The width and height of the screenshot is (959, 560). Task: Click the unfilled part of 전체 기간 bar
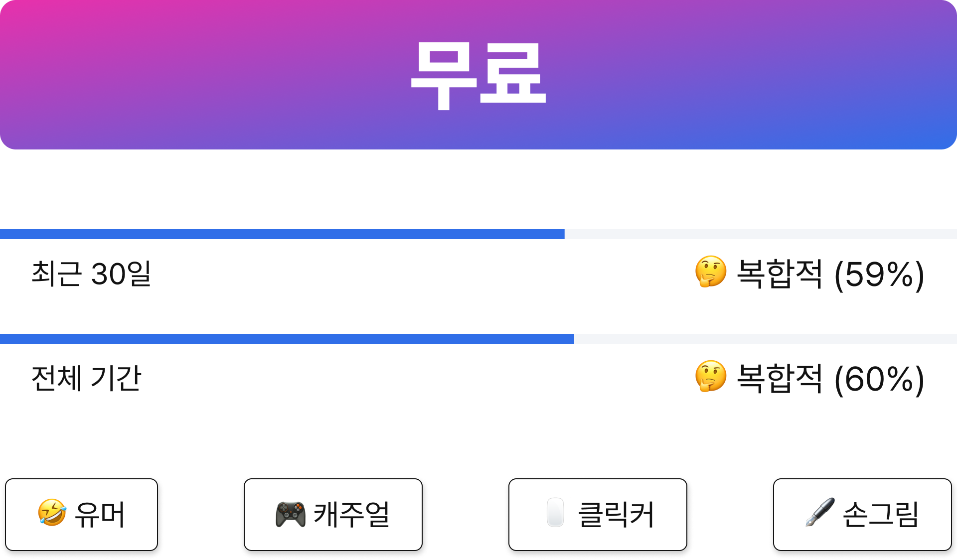[766, 339]
